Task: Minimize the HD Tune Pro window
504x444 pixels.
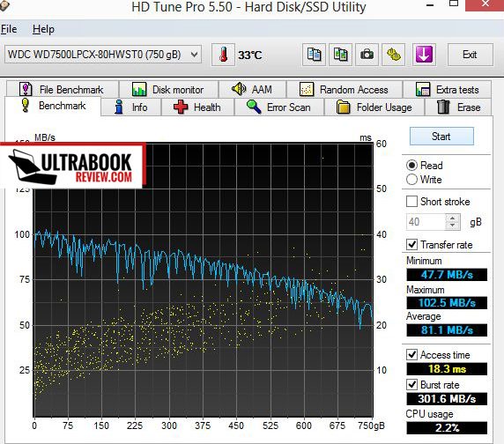Action: click(430, 4)
